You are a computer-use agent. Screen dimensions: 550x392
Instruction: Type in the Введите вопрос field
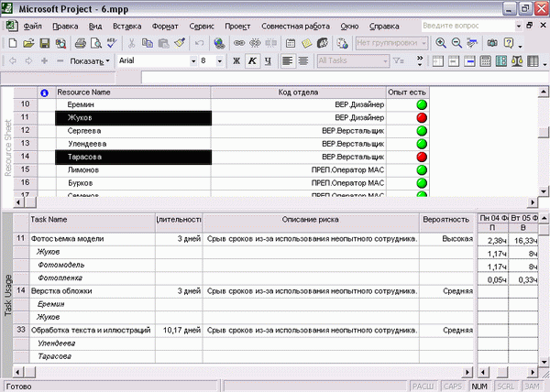coord(467,26)
